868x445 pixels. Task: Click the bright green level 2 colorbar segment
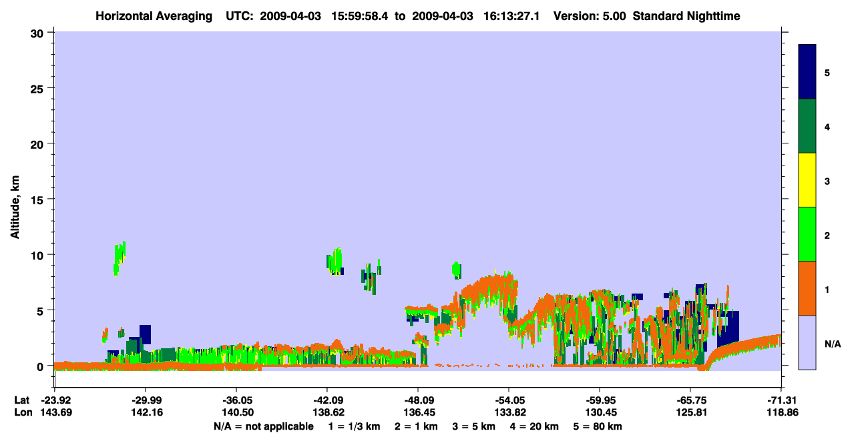pos(807,234)
